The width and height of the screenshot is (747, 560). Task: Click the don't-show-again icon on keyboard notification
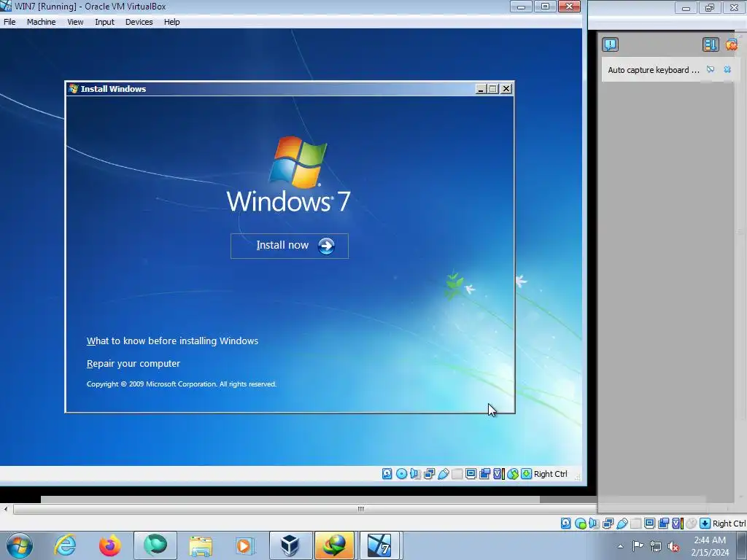pyautogui.click(x=711, y=69)
